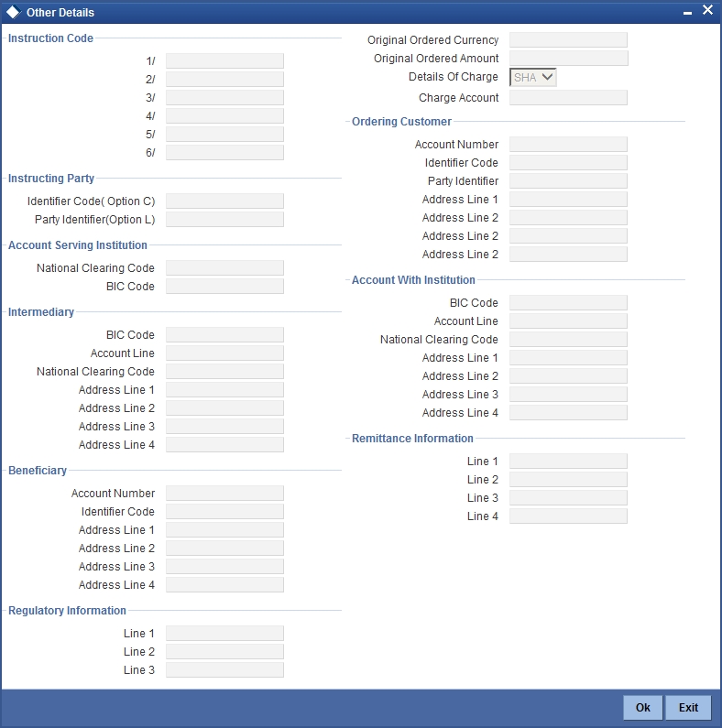Click Beneficiary Address Line 4 field

[224, 585]
